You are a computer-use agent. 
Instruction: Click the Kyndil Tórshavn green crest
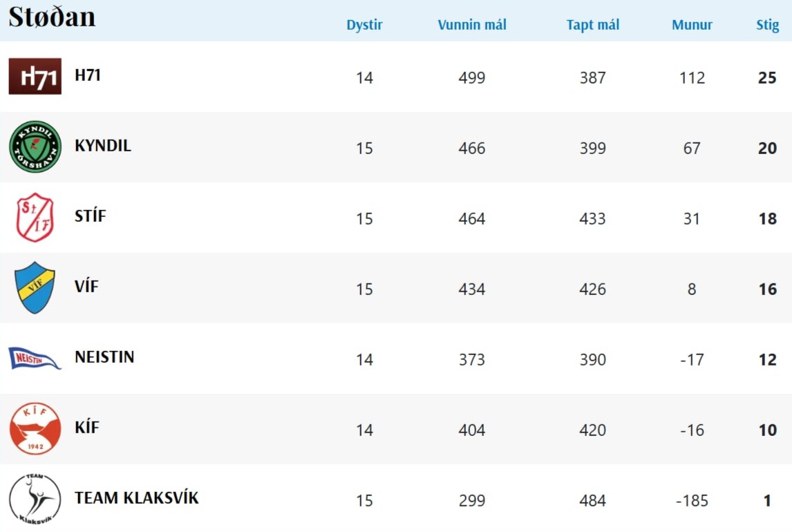point(35,146)
